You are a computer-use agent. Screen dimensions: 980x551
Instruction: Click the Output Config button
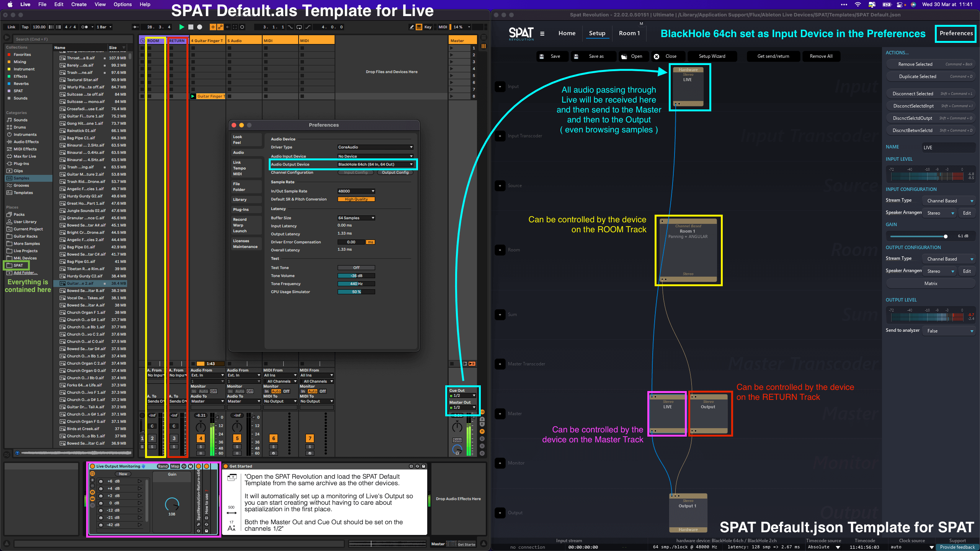click(395, 173)
